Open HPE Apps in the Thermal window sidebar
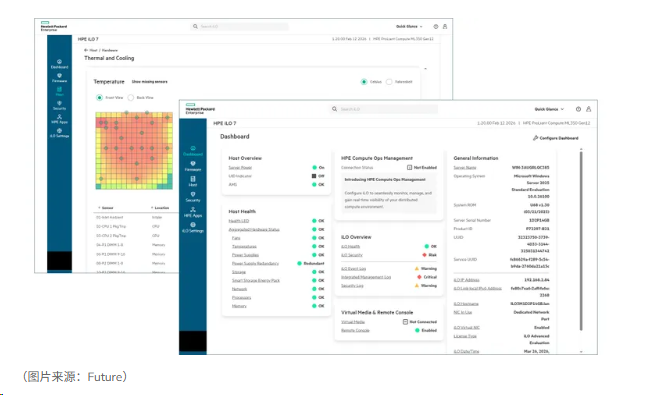The height and width of the screenshot is (395, 645). click(x=60, y=119)
